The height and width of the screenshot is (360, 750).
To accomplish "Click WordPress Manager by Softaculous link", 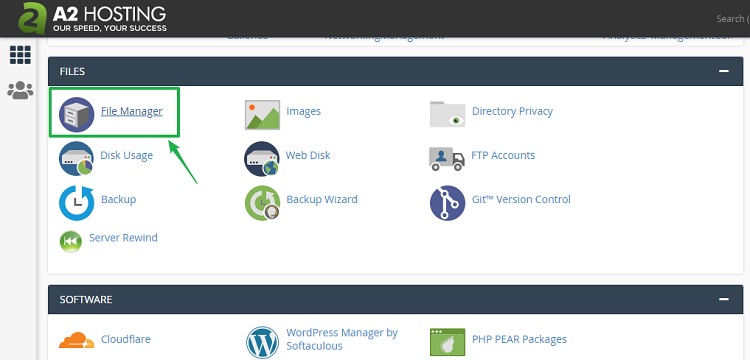I will coord(342,339).
